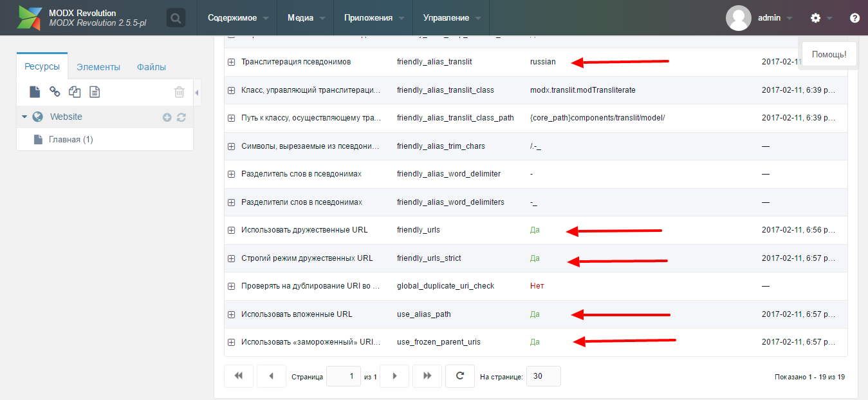Expand the use_frozen_parent_uris row

click(231, 342)
